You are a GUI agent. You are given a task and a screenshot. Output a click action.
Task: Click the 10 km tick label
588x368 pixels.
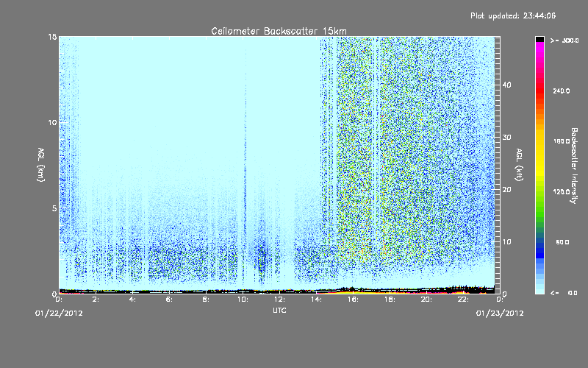coord(52,122)
